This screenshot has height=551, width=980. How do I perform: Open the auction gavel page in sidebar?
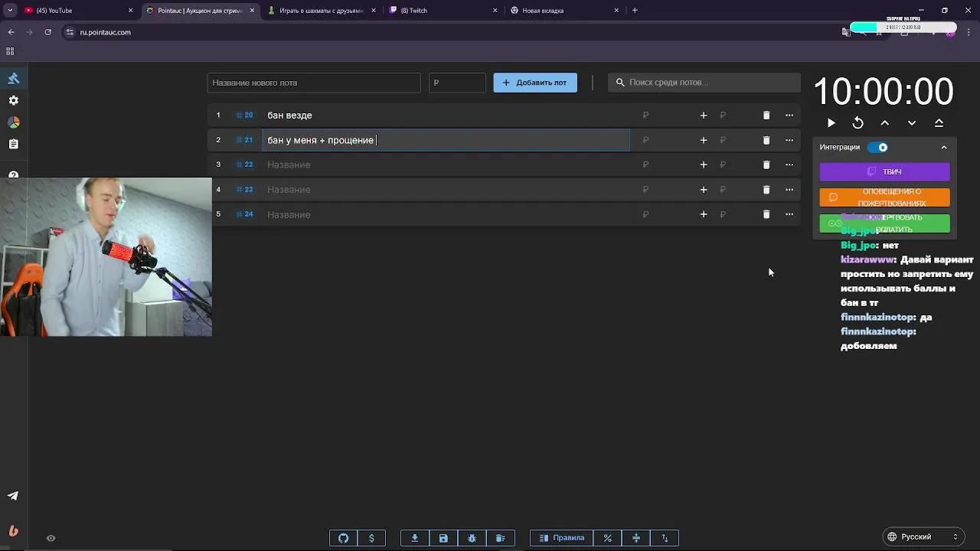click(x=13, y=79)
